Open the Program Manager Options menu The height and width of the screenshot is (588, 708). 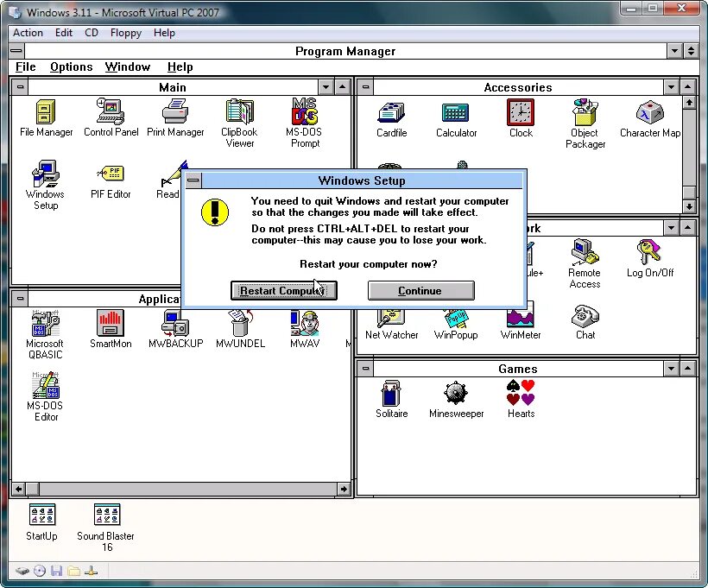pyautogui.click(x=72, y=66)
